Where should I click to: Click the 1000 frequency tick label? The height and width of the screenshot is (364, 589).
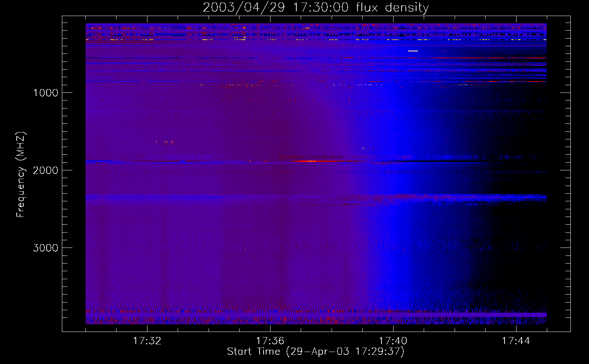click(x=46, y=93)
